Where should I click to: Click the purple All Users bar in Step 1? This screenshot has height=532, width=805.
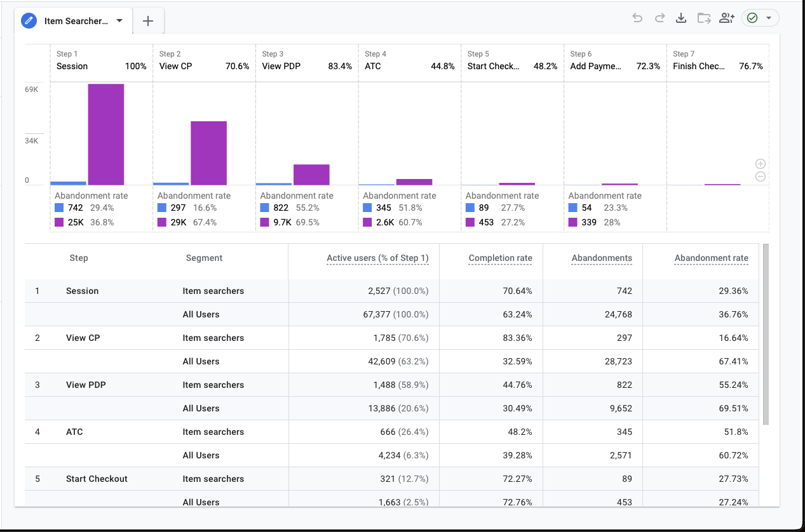(106, 135)
